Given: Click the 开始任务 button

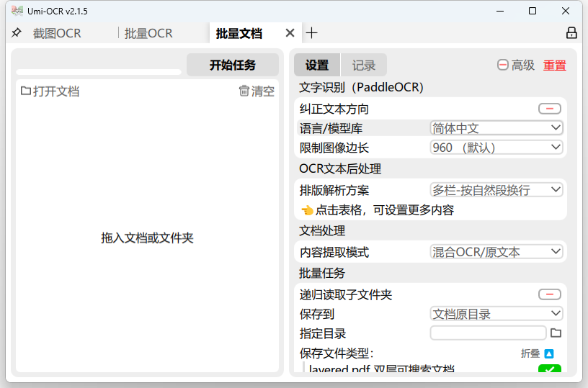Looking at the screenshot, I should 233,65.
